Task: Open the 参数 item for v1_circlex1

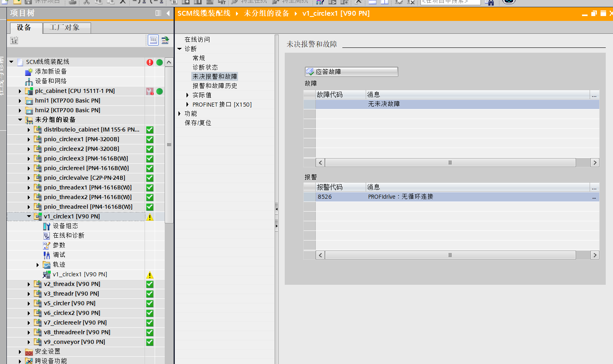Action: tap(59, 245)
